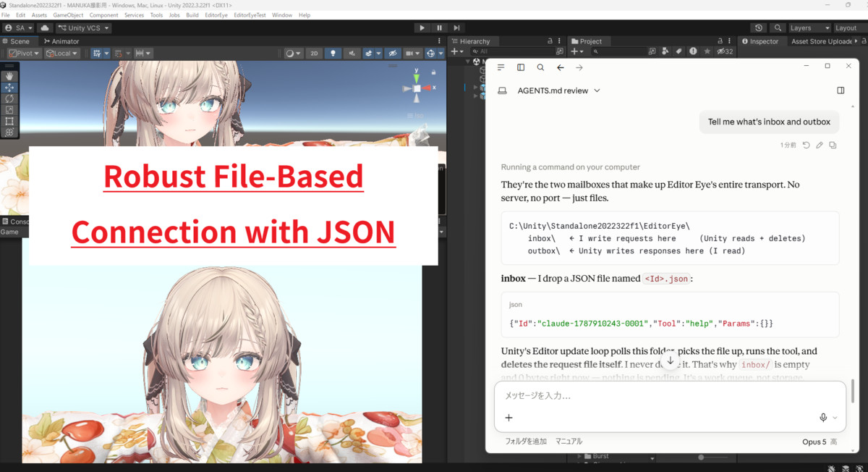Open Scene camera settings dropdown
The width and height of the screenshot is (868, 472).
click(413, 53)
